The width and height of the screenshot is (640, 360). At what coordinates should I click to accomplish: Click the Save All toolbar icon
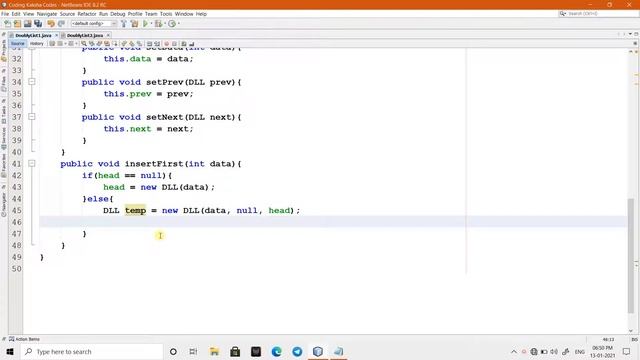pyautogui.click(x=38, y=24)
